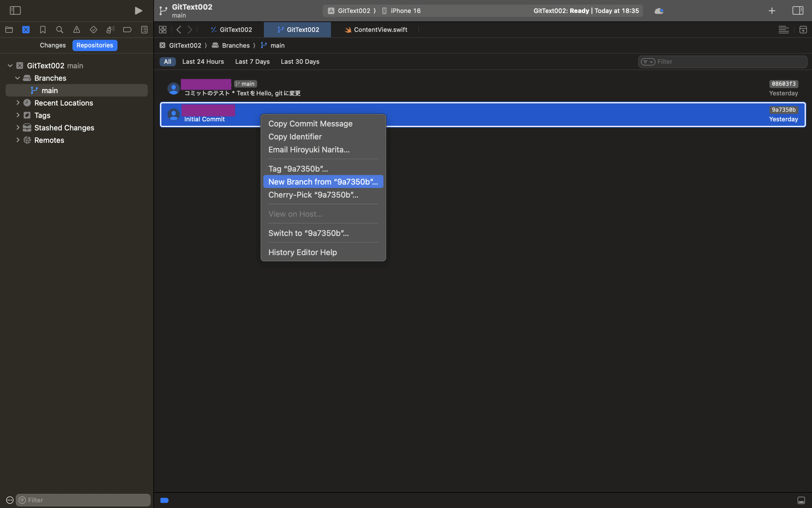812x508 pixels.
Task: Choose Email Hiroyuki Narita… menu item
Action: coord(323,150)
